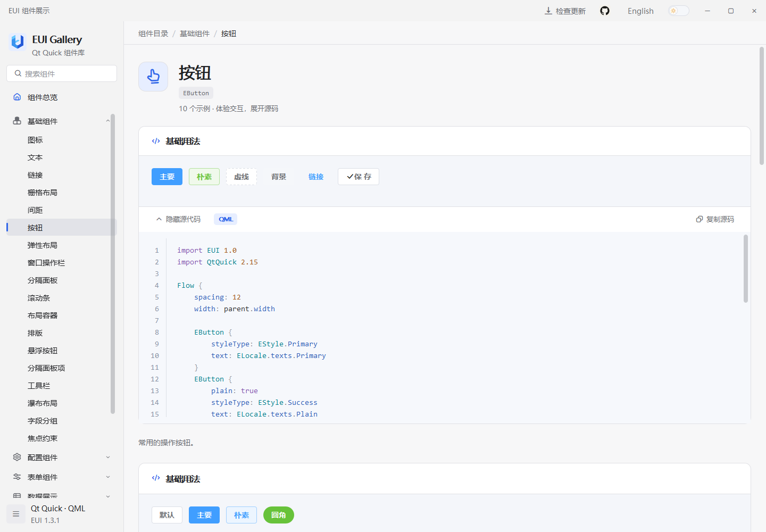Expand the 配置组件 section chevron
Image resolution: width=766 pixels, height=532 pixels.
click(x=108, y=457)
